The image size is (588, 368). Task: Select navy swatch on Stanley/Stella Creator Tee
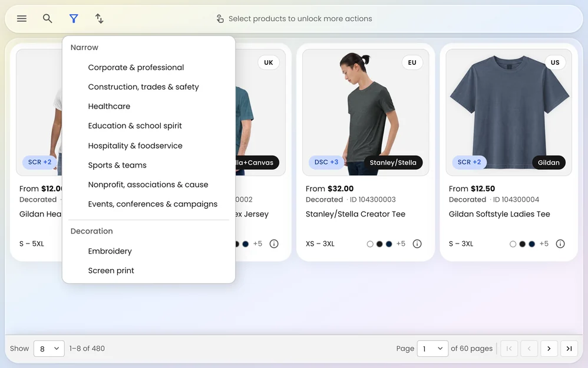[x=389, y=244]
